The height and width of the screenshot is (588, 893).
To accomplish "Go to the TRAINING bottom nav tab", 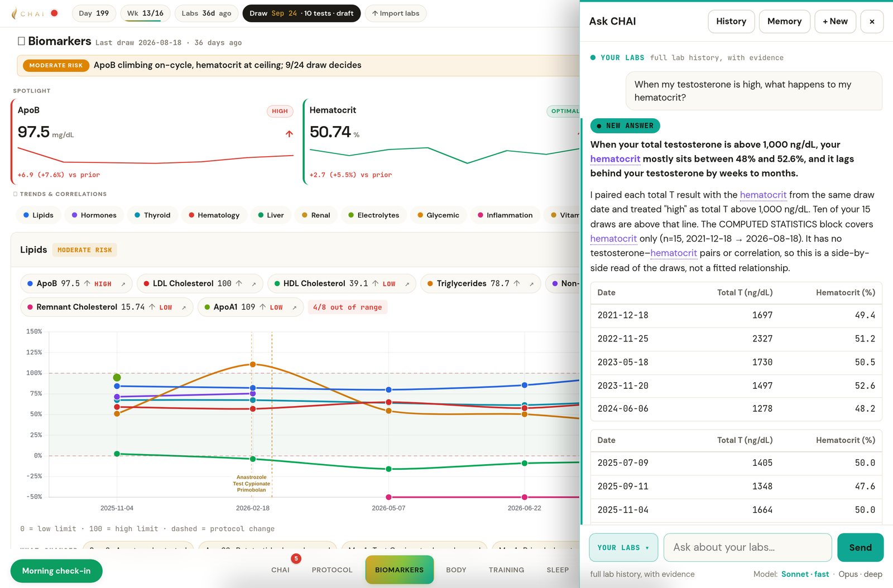I will point(506,570).
